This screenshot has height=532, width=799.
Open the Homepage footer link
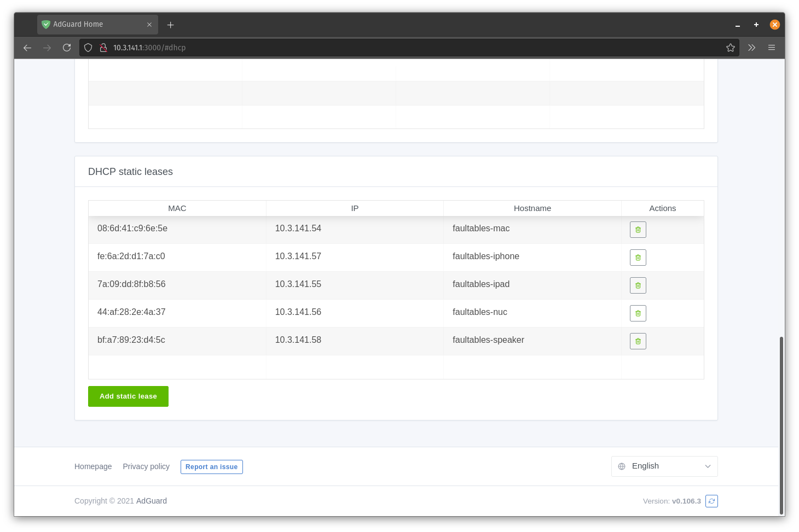(93, 466)
